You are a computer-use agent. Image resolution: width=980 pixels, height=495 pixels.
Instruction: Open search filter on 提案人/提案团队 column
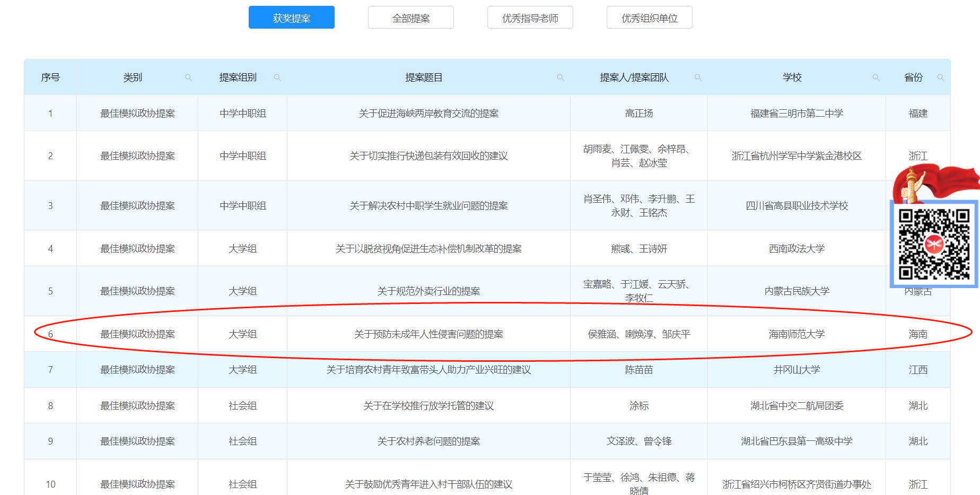[x=698, y=77]
